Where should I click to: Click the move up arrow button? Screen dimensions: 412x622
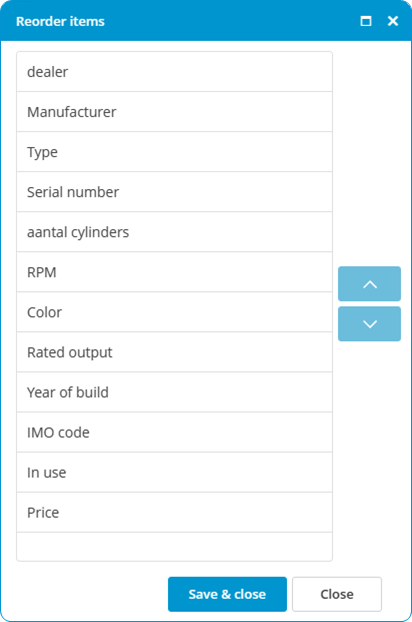click(369, 284)
